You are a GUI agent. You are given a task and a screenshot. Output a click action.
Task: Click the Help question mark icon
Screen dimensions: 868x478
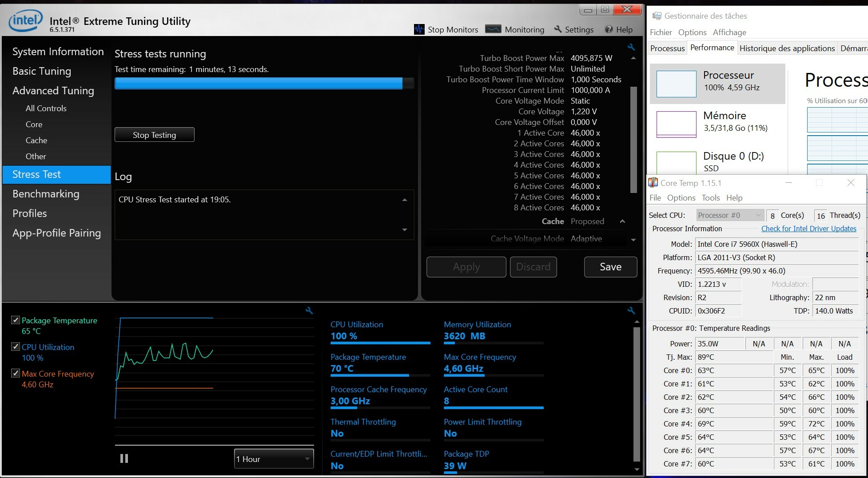(609, 29)
